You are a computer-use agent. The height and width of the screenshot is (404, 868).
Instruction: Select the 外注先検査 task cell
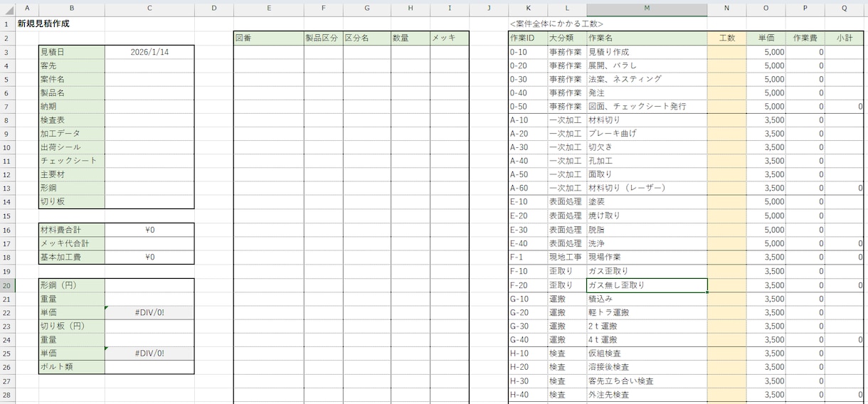click(647, 395)
